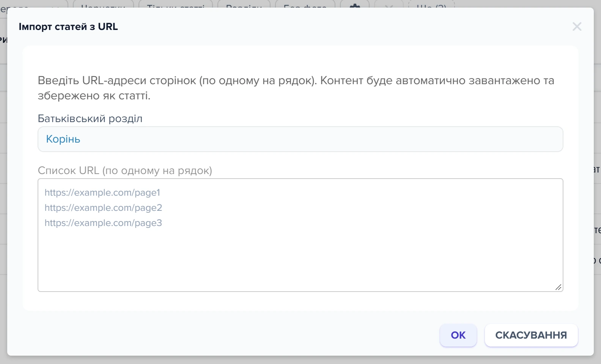Confirm the import with the OK button
Screen dimensions: 601x364
coord(458,335)
